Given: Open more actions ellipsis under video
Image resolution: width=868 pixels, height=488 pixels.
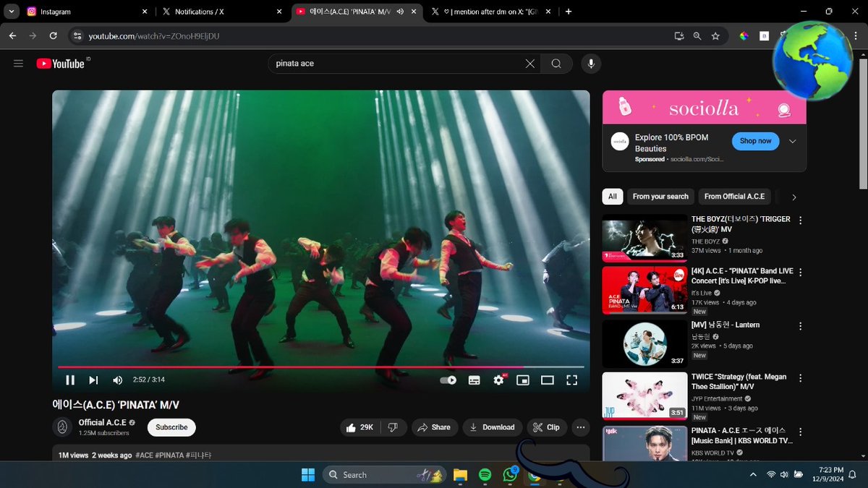Looking at the screenshot, I should (x=581, y=427).
